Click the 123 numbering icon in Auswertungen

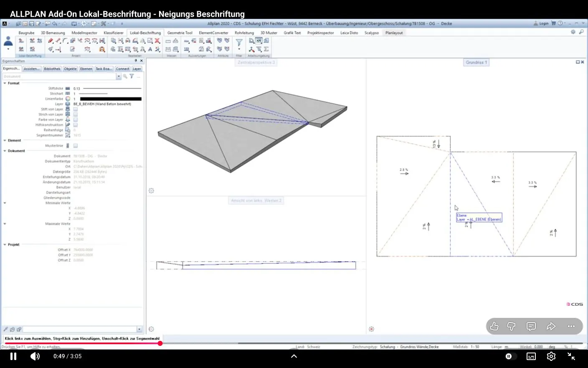click(x=186, y=49)
